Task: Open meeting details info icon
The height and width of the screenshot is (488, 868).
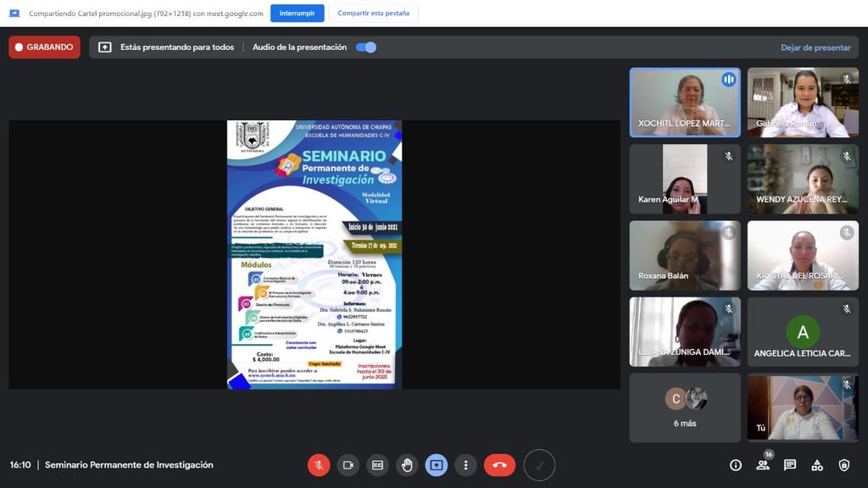Action: point(736,465)
